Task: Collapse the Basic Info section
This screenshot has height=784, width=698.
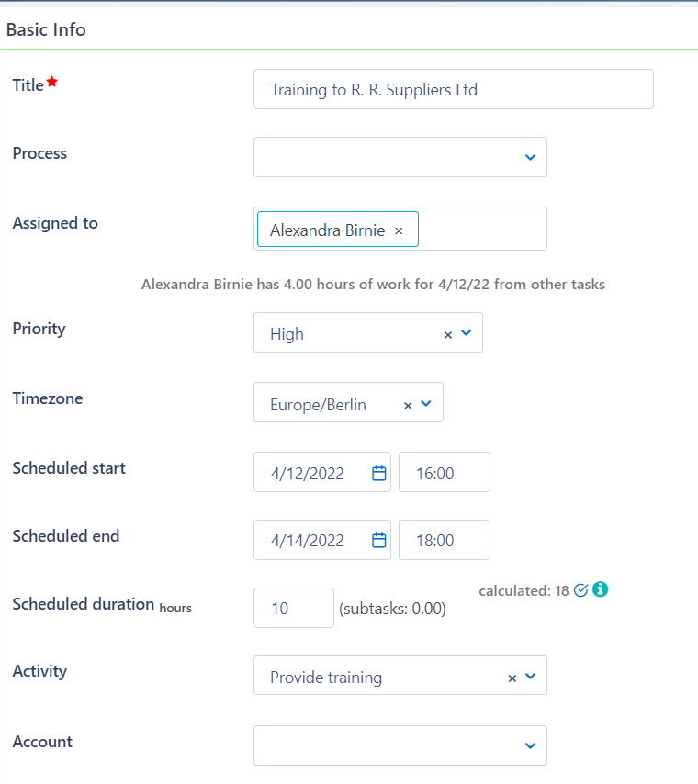Action: pos(46,29)
